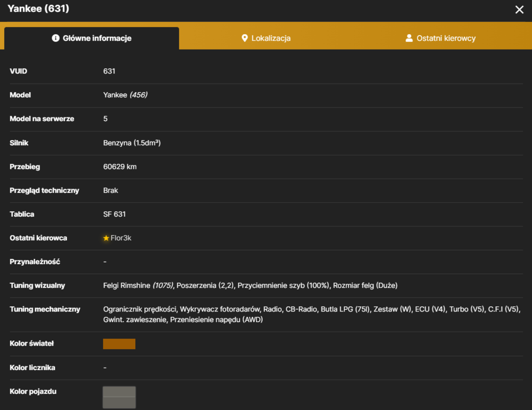Click the Yankee (631) dialog title

pyautogui.click(x=38, y=9)
